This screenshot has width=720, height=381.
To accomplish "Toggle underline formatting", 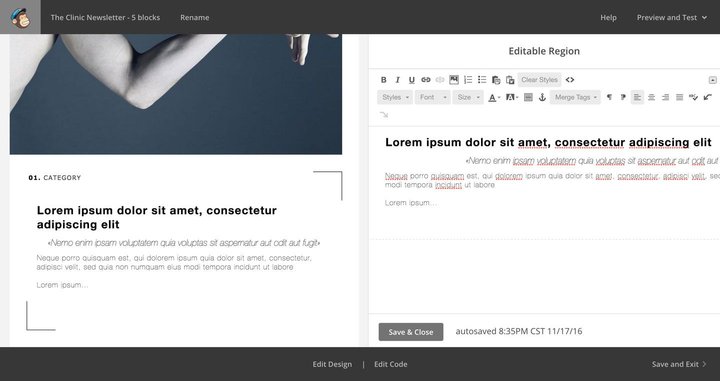I will (x=411, y=80).
